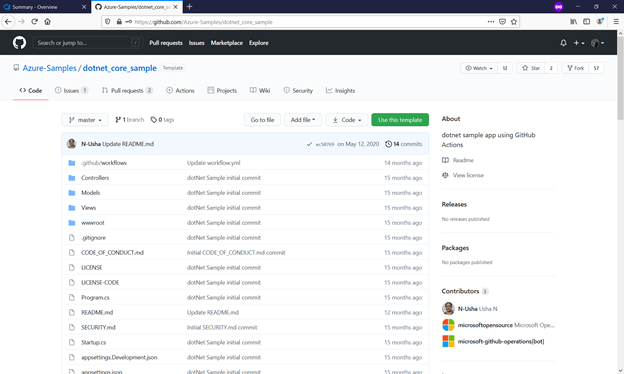624x374 pixels.
Task: Open the Startup.cs file
Action: [94, 342]
